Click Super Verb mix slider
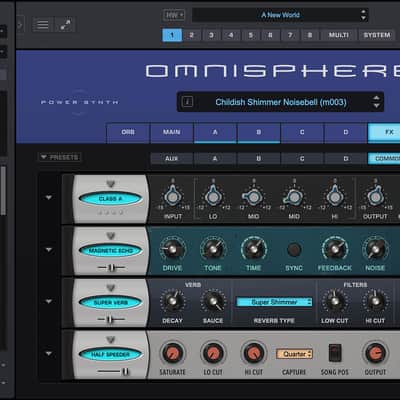Screen dimensions: 400x400 [x=111, y=319]
